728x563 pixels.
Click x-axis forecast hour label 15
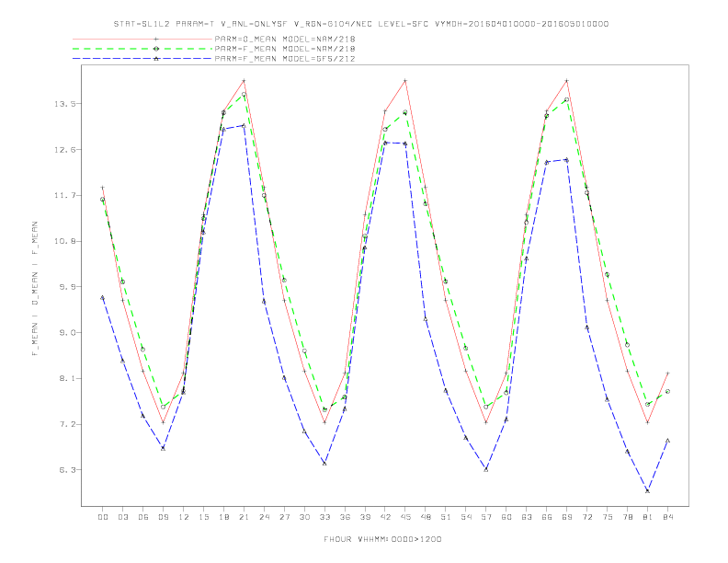tap(203, 517)
